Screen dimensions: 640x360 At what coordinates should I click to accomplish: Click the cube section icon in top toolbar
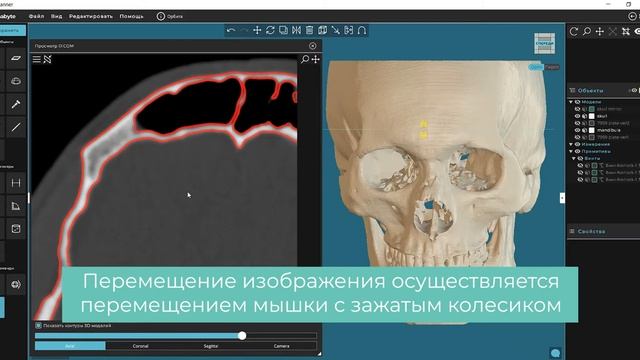click(x=322, y=30)
